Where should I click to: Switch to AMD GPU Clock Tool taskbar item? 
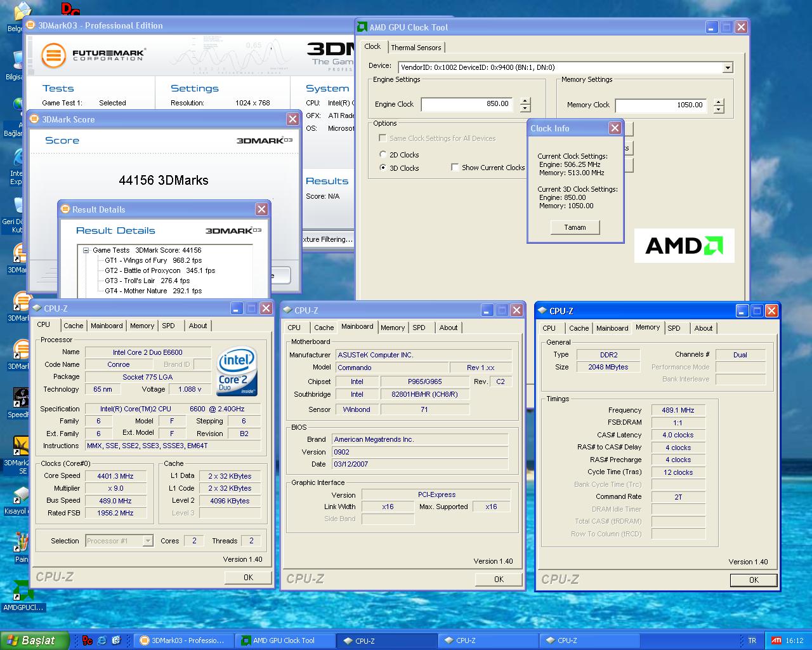coord(284,640)
